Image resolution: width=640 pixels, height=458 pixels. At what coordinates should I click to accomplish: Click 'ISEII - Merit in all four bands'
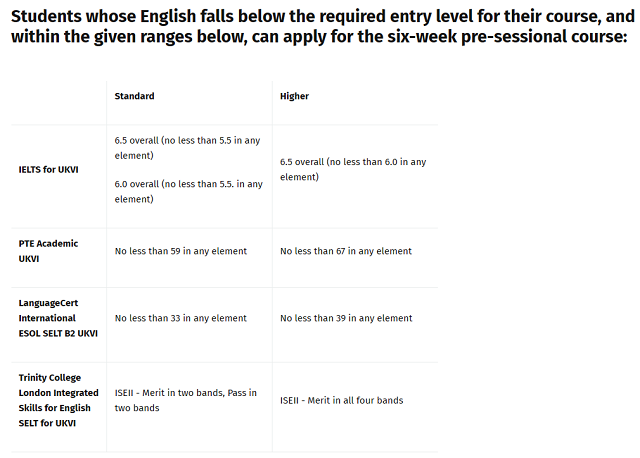[x=342, y=400]
